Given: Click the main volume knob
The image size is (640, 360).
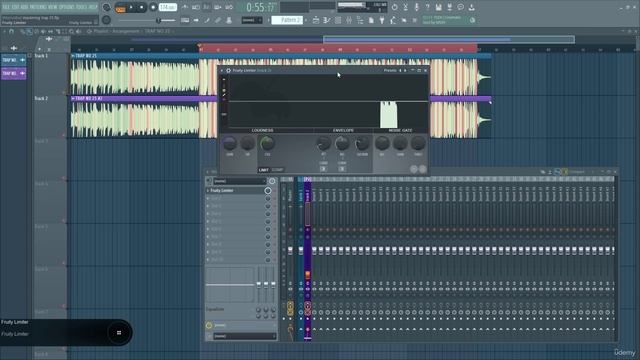Looking at the screenshot, I should (106, 7).
